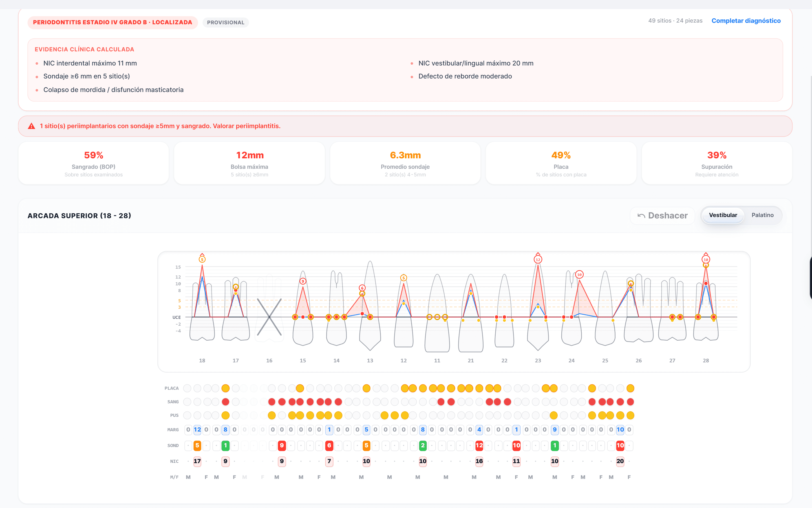This screenshot has width=812, height=508.
Task: Toggle the first circle in the PLACA row
Action: click(187, 388)
